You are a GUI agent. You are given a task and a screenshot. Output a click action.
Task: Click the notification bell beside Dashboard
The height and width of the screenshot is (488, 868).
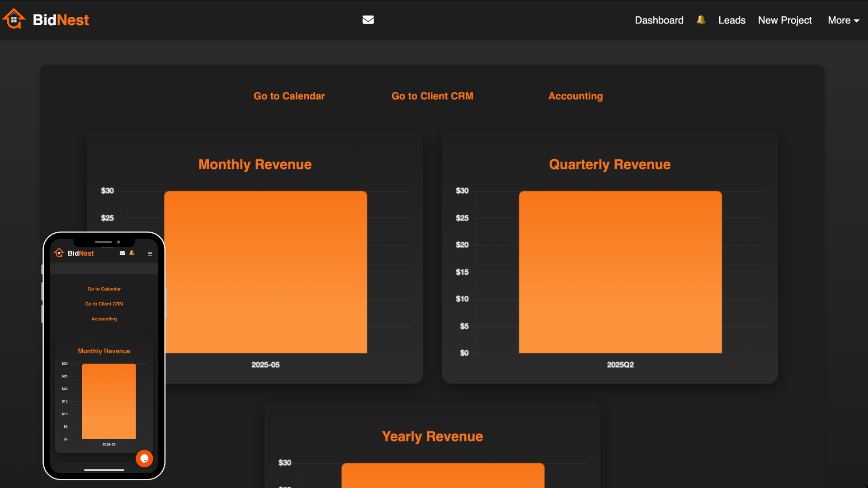701,20
